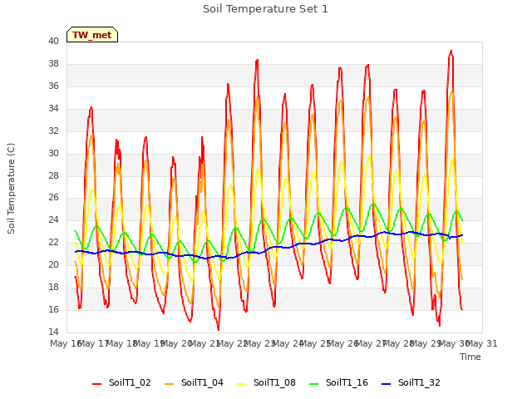This screenshot has height=399, width=532.
Task: Click the TW_met annotation tag
Action: click(x=92, y=35)
